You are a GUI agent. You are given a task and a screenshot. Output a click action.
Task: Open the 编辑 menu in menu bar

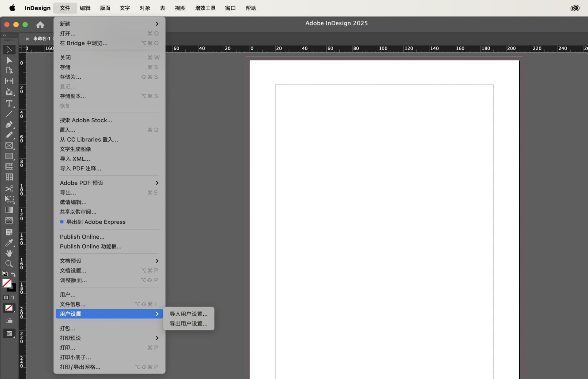[85, 8]
